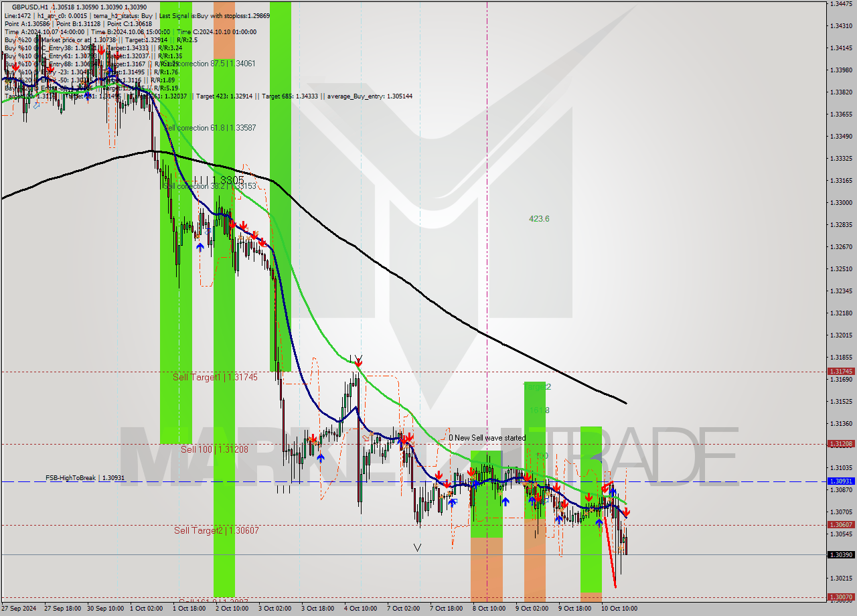Click the '8 Oct 10:00' time axis label
This screenshot has width=857, height=616.
(489, 609)
